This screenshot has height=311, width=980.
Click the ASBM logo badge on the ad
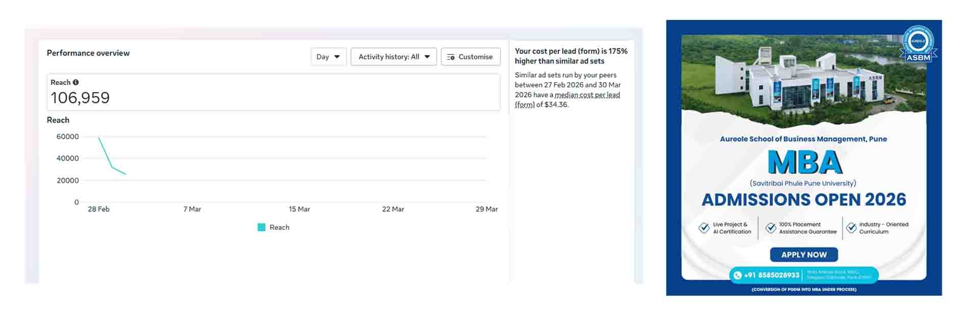click(x=918, y=43)
